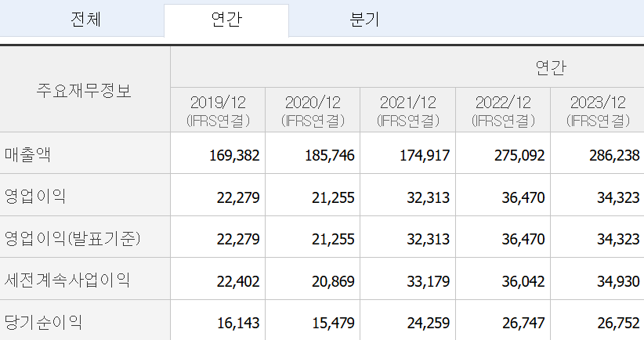Click the 당기순이익 row label
The width and height of the screenshot is (644, 340).
[x=43, y=322]
